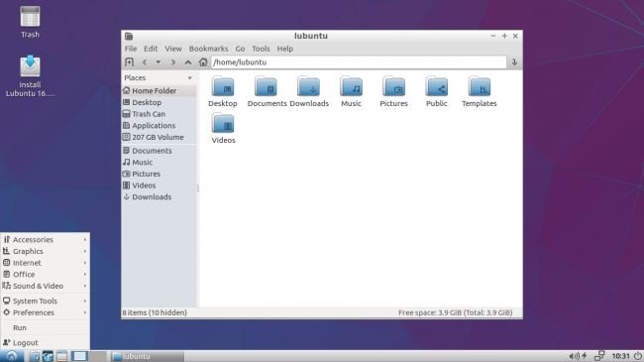Open the file manager launcher in taskbar
The height and width of the screenshot is (362, 644).
click(35, 356)
